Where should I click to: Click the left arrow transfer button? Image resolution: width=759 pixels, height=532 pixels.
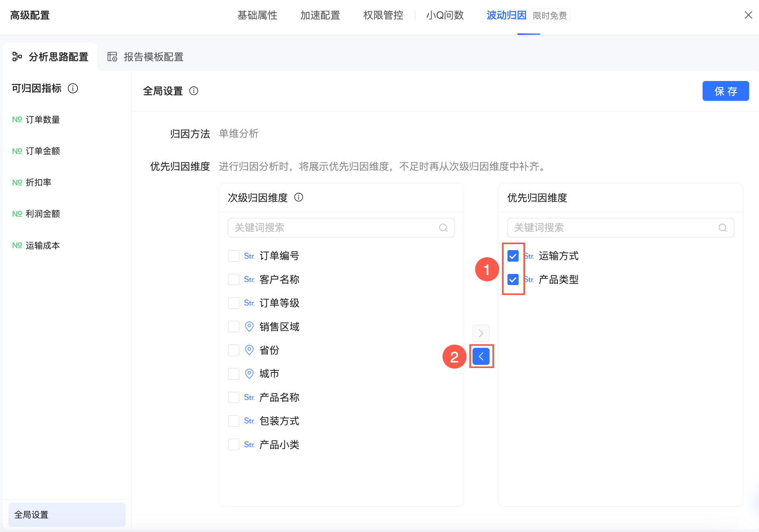[x=481, y=357]
